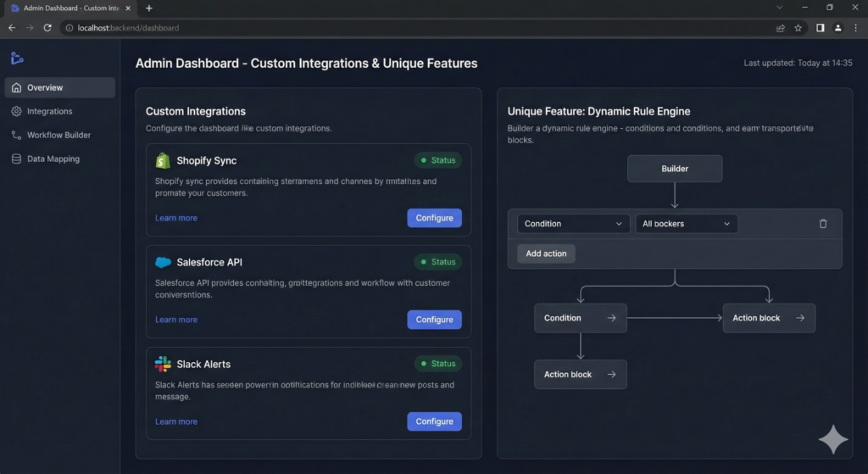Screen dimensions: 868x474
Task: Open Data Mapping in the sidebar
Action: pyautogui.click(x=60, y=159)
